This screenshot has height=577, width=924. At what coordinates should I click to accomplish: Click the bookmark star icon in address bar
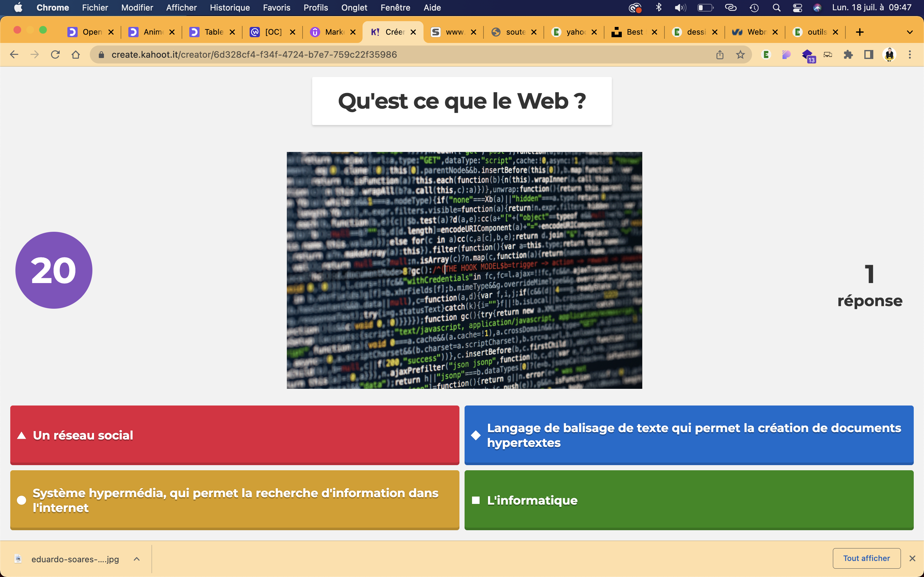pyautogui.click(x=740, y=54)
